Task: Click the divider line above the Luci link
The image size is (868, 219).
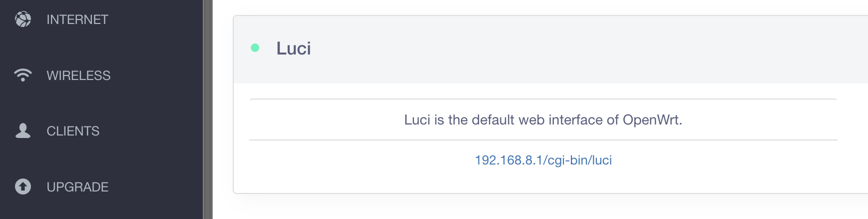Action: coord(543,140)
